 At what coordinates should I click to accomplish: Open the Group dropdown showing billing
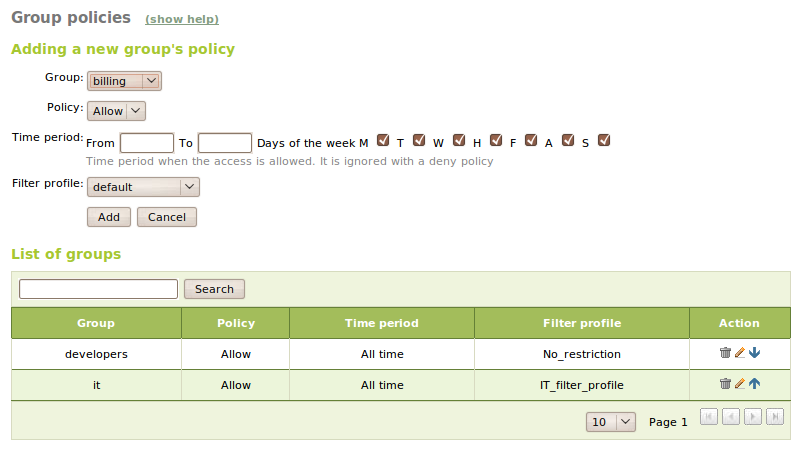(x=125, y=81)
